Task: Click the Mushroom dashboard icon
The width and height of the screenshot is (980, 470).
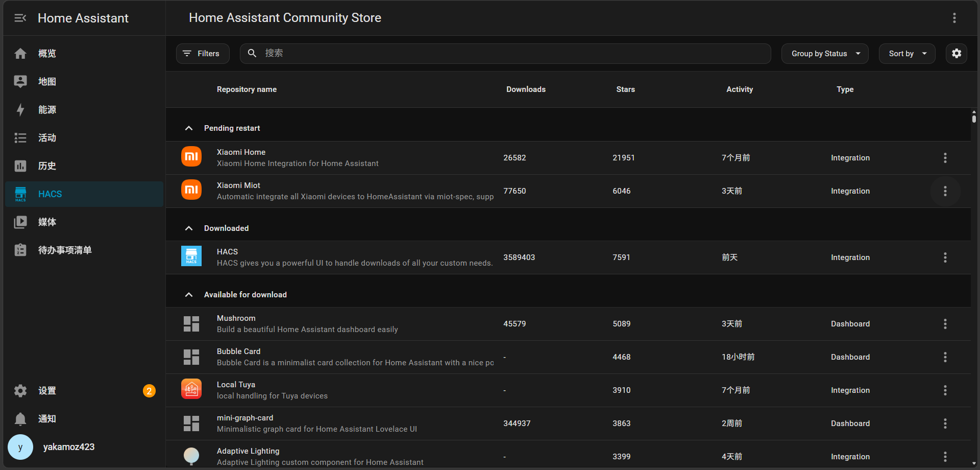Action: pos(191,324)
